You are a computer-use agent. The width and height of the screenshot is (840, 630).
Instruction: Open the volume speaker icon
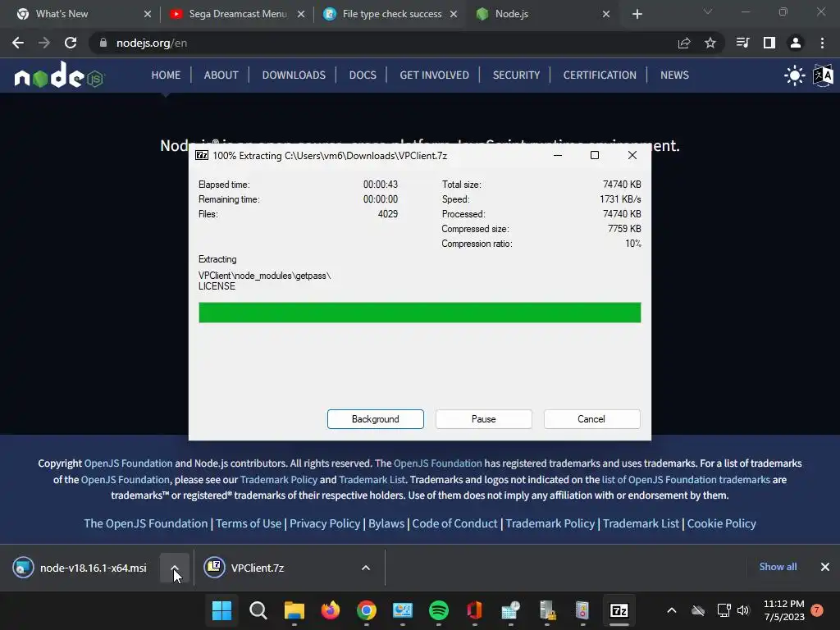743,610
